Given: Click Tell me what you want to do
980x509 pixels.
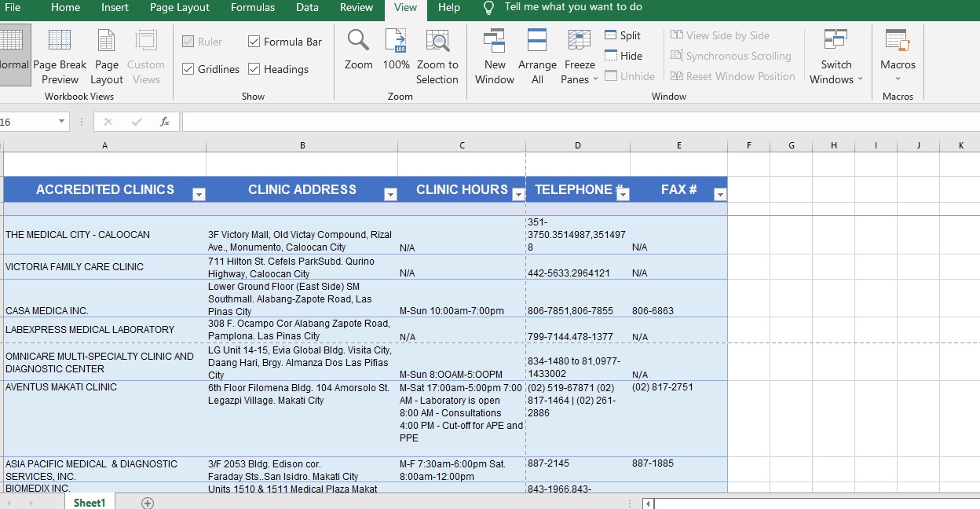Looking at the screenshot, I should tap(573, 7).
